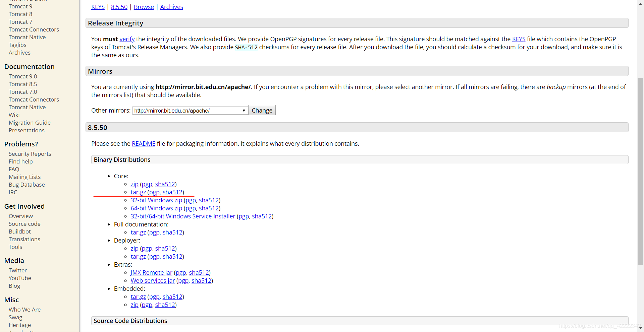Open sha512 for Windows Service Installer
The image size is (644, 332).
tap(262, 216)
